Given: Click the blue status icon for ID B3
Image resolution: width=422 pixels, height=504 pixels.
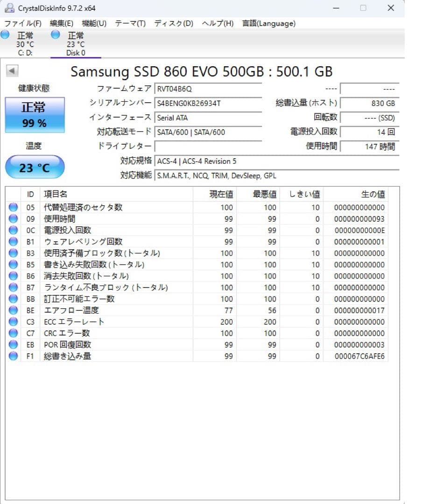Looking at the screenshot, I should tap(13, 253).
